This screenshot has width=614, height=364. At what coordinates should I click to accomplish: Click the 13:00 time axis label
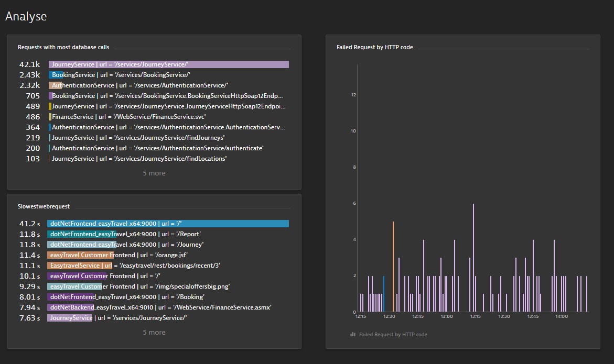click(x=447, y=316)
